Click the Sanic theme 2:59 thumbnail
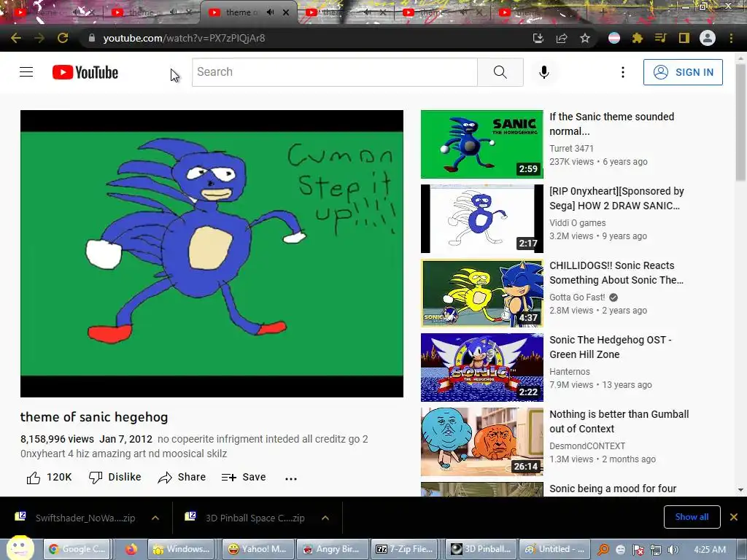The image size is (747, 560). pyautogui.click(x=481, y=144)
